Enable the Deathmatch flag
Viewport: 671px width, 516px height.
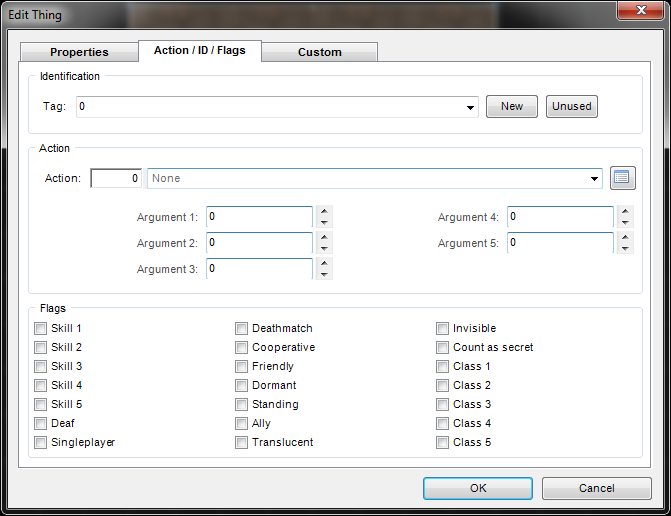click(x=241, y=329)
